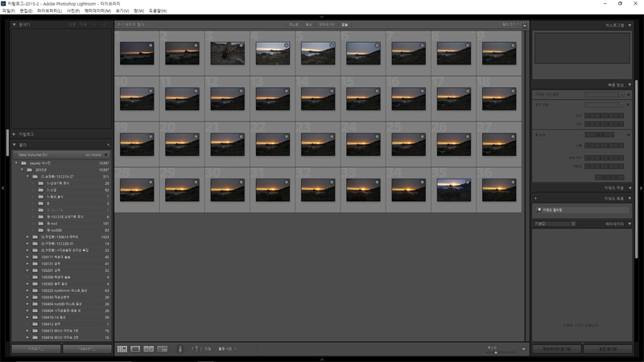Expand the Catalog panel
This screenshot has height=362, width=644.
(x=15, y=134)
